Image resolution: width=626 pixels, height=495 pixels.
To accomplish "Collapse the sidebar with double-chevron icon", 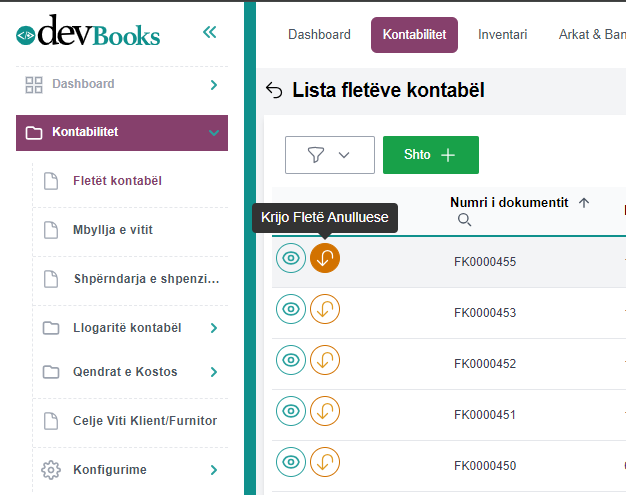I will click(x=209, y=32).
